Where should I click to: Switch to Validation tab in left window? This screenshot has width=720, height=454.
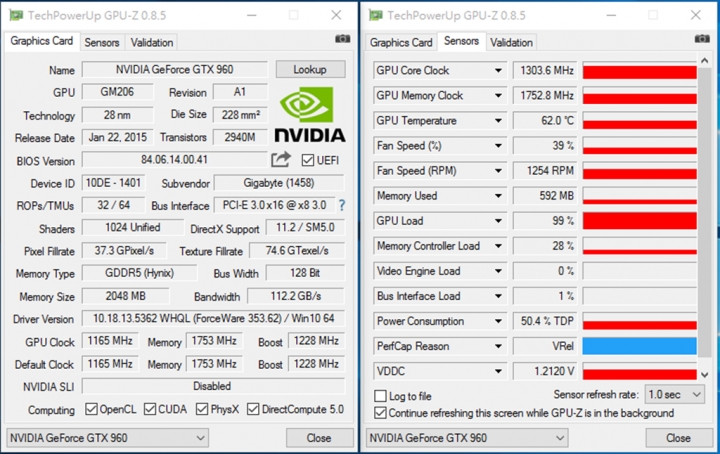[x=152, y=43]
